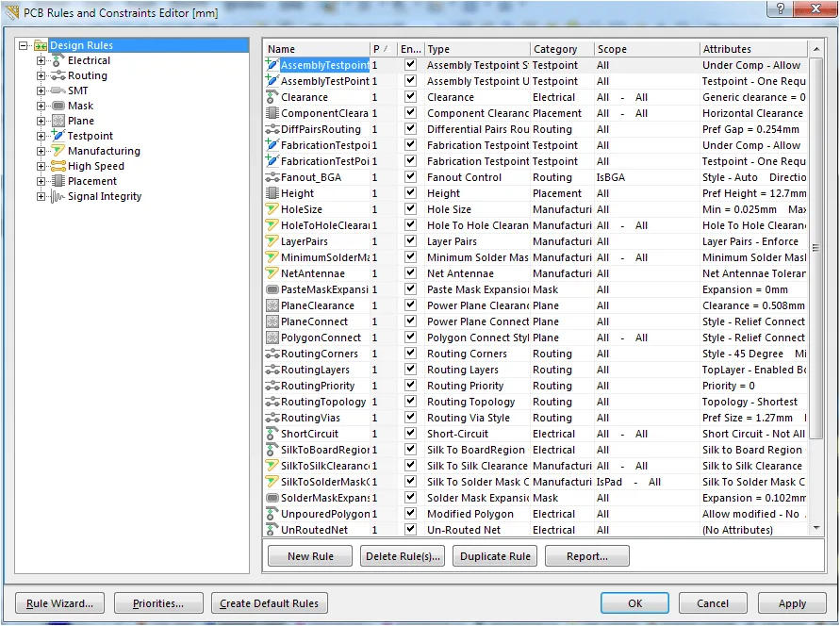Click the Routing category icon in tree
Viewport: 840px width, 626px height.
point(58,75)
